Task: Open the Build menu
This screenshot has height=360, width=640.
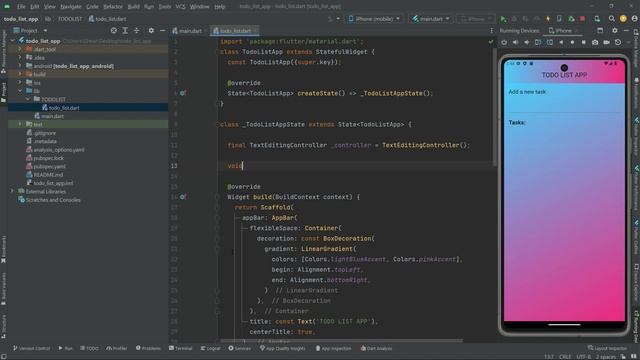Action: [133, 7]
